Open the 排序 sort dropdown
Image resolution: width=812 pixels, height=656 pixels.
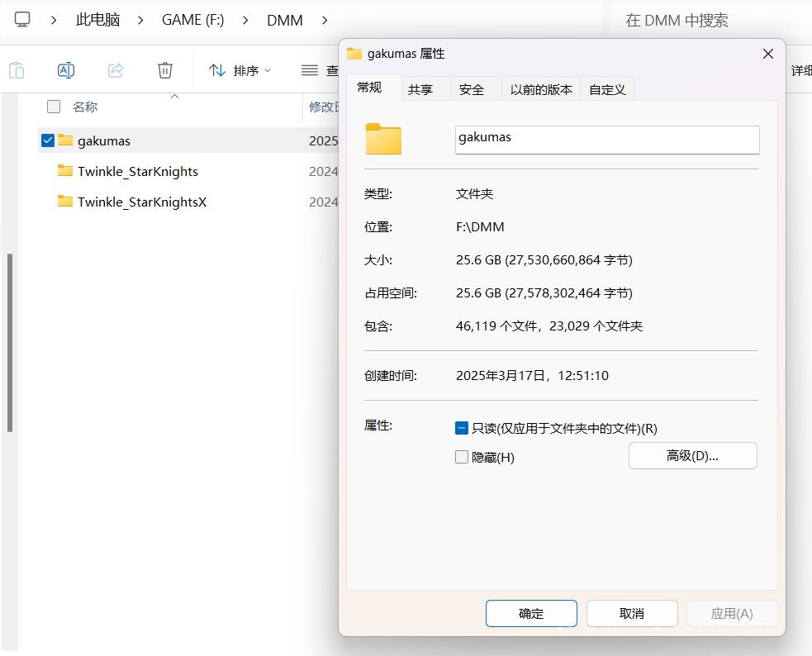[x=239, y=70]
